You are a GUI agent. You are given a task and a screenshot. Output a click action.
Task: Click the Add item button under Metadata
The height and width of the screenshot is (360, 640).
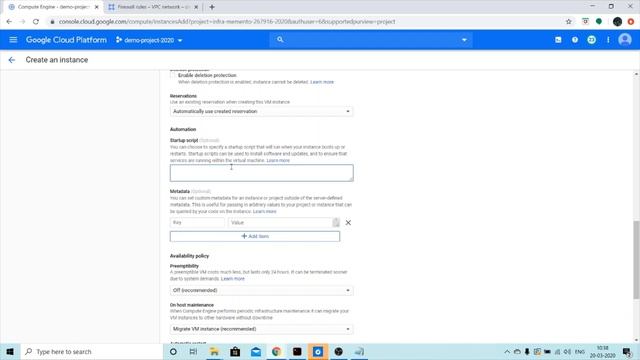[255, 236]
